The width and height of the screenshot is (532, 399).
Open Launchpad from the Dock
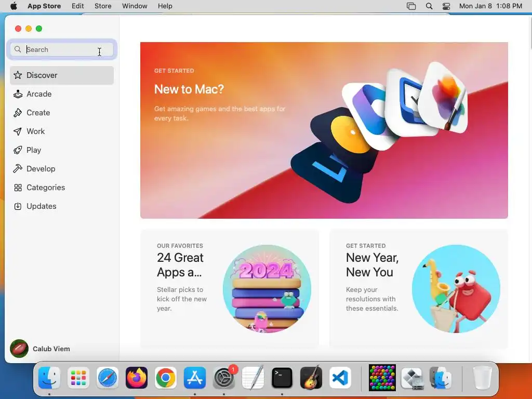pos(78,378)
